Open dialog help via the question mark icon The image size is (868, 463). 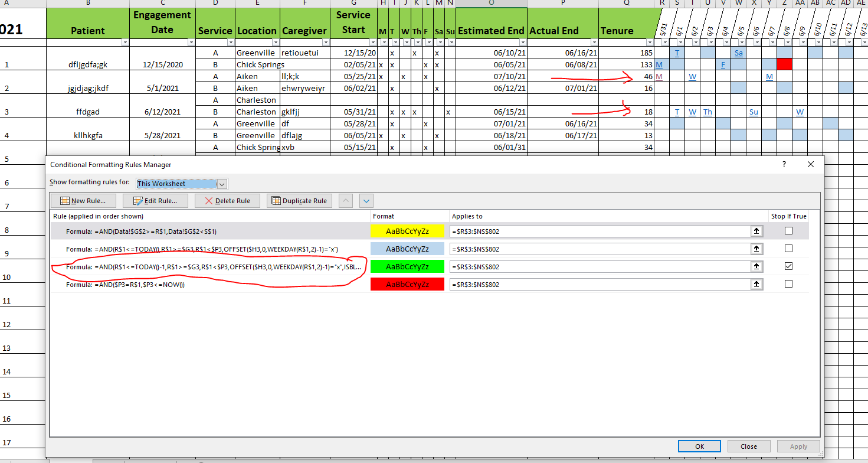(784, 164)
